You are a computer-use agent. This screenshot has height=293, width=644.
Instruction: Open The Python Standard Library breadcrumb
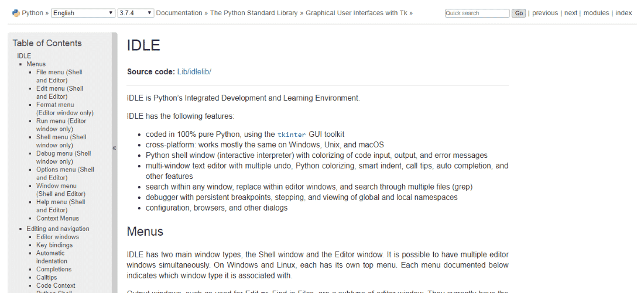click(254, 13)
